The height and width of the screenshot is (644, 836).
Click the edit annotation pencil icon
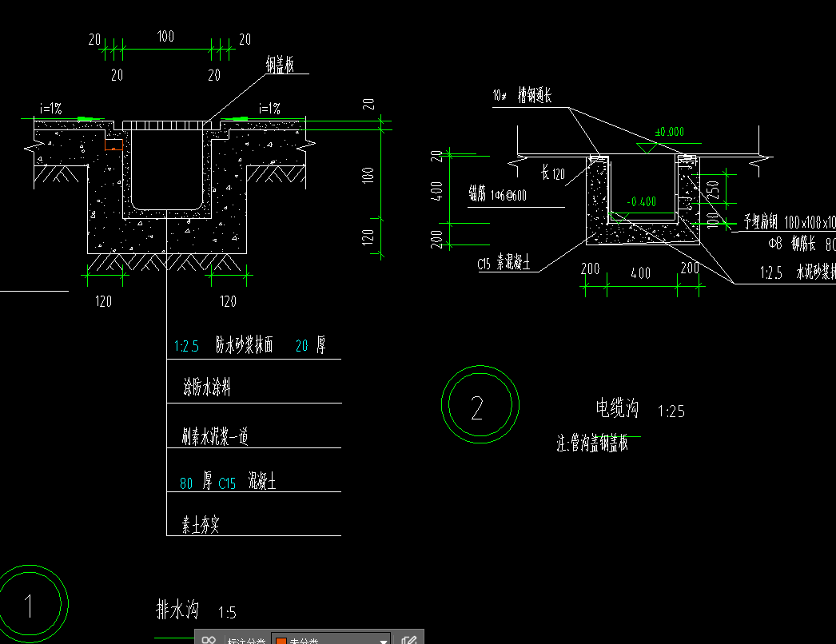(409, 640)
